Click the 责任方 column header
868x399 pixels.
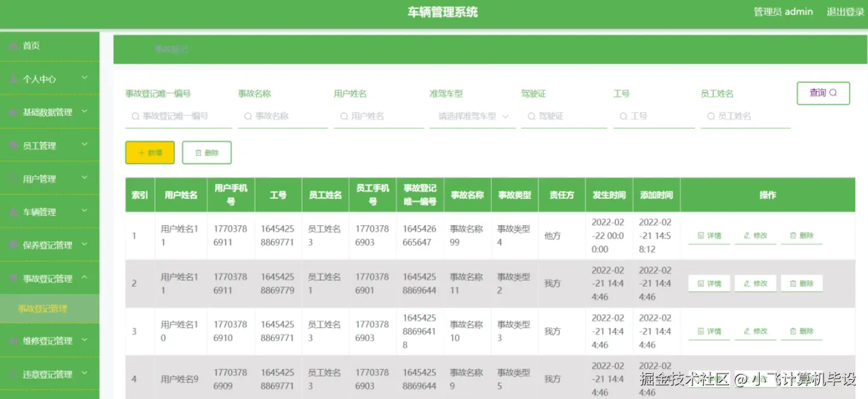pos(561,195)
